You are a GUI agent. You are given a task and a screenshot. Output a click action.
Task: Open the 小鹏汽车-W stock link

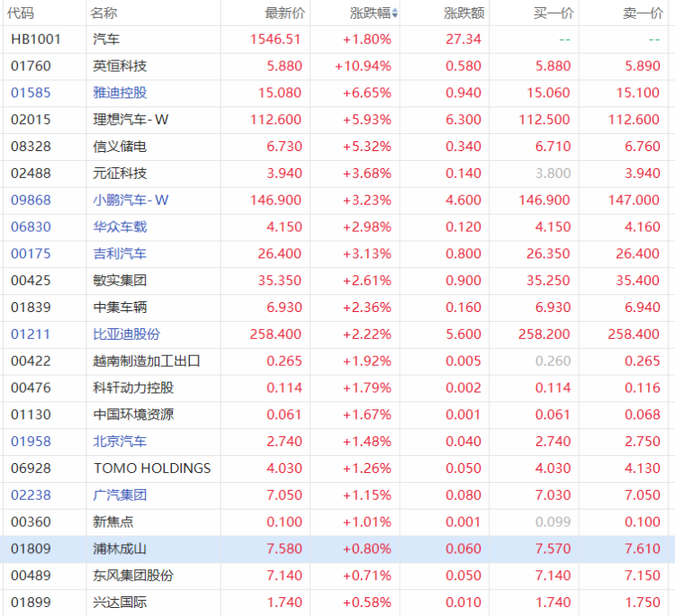[130, 200]
